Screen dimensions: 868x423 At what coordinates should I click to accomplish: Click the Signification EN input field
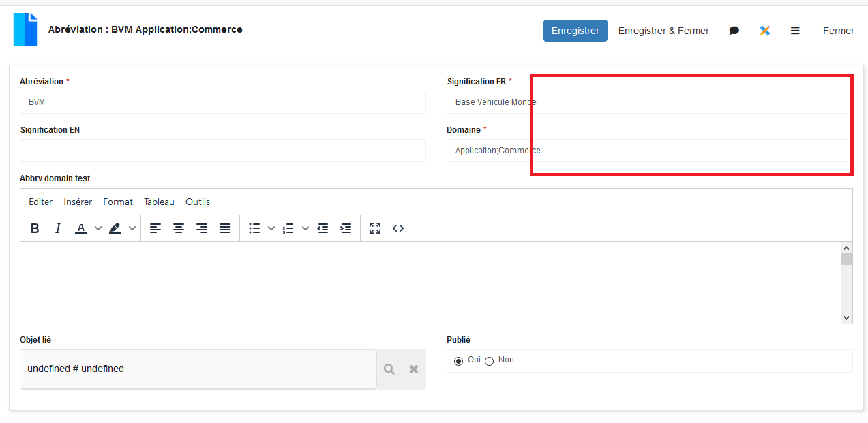[x=223, y=151]
